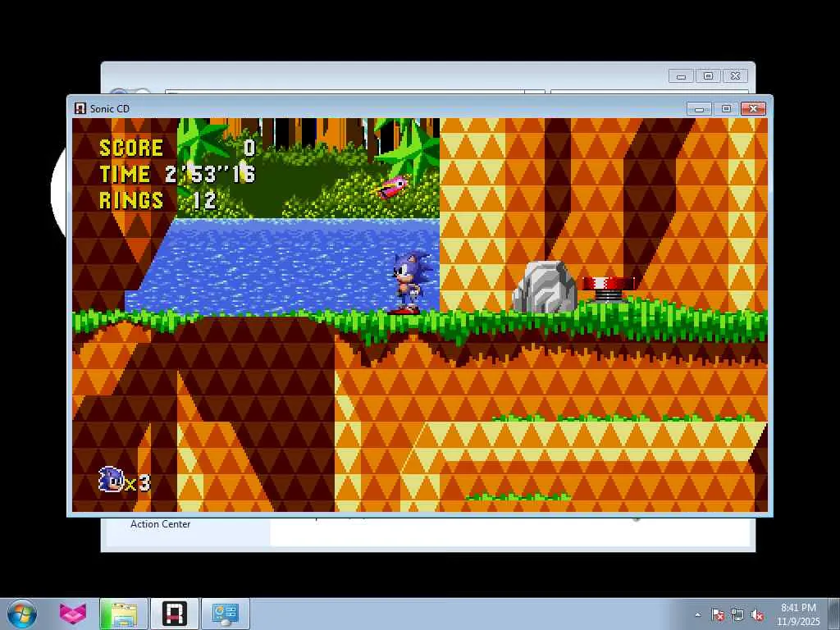Maximize the Sonic CD window
840x630 pixels.
(x=726, y=109)
